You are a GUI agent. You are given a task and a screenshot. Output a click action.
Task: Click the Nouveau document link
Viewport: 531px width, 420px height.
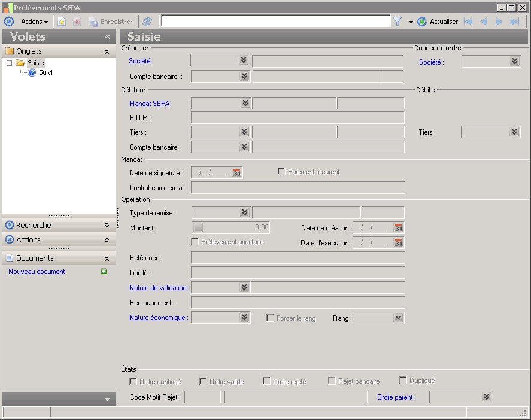pyautogui.click(x=37, y=272)
